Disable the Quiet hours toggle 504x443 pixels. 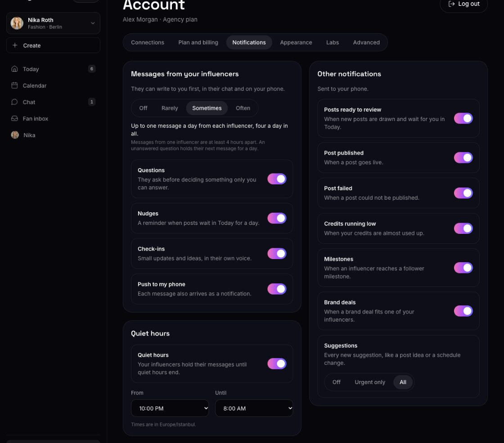(277, 364)
